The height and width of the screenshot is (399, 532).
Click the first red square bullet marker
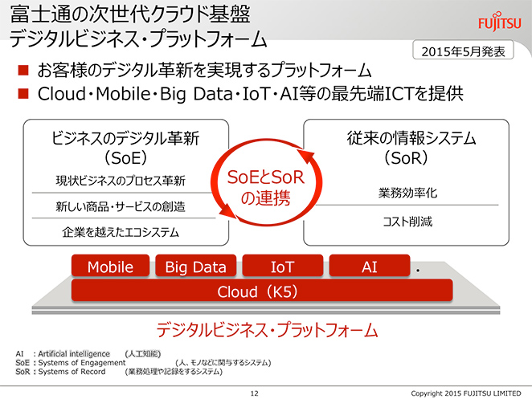23,70
